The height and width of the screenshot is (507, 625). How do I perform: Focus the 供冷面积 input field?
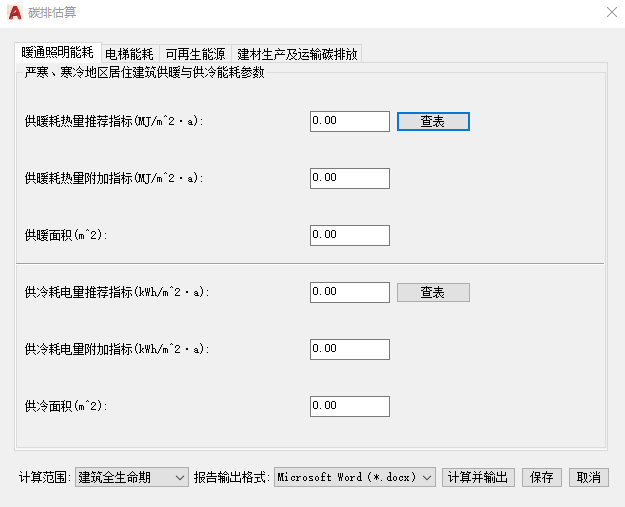[x=350, y=407]
